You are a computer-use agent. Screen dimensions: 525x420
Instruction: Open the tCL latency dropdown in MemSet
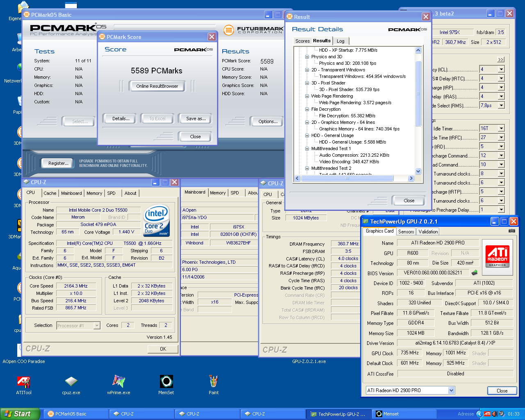tap(501, 69)
